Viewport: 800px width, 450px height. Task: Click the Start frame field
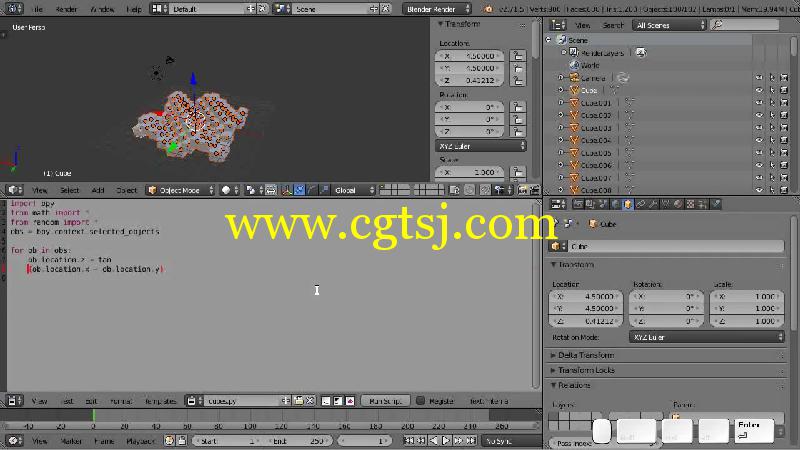[227, 441]
